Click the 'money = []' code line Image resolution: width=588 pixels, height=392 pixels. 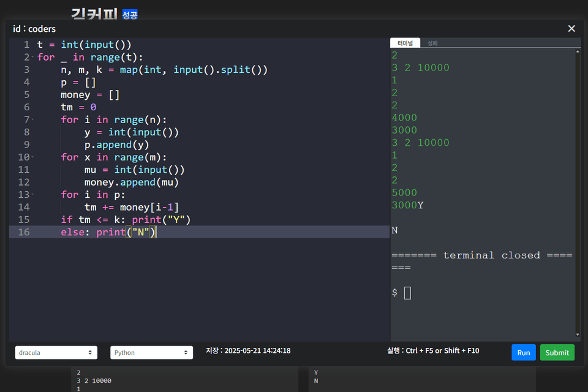click(90, 94)
